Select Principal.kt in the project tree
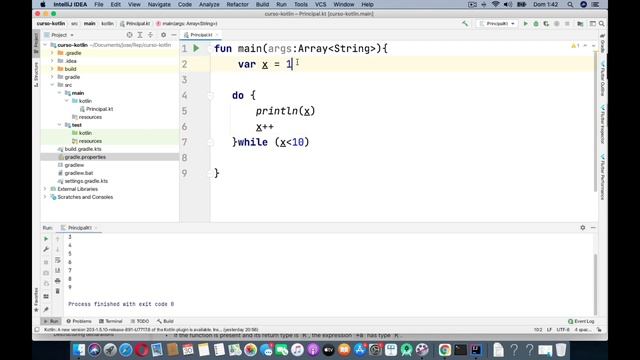This screenshot has width=640, height=360. pos(96,109)
